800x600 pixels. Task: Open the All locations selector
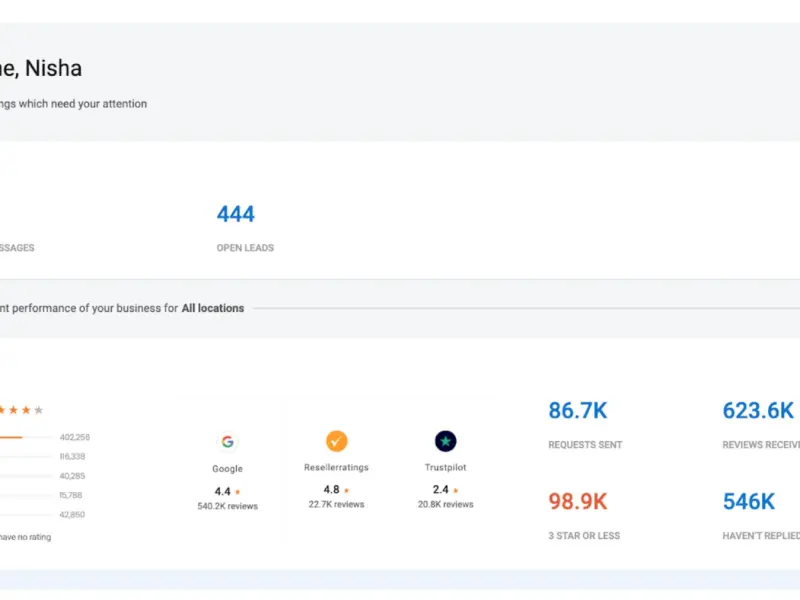coord(212,308)
